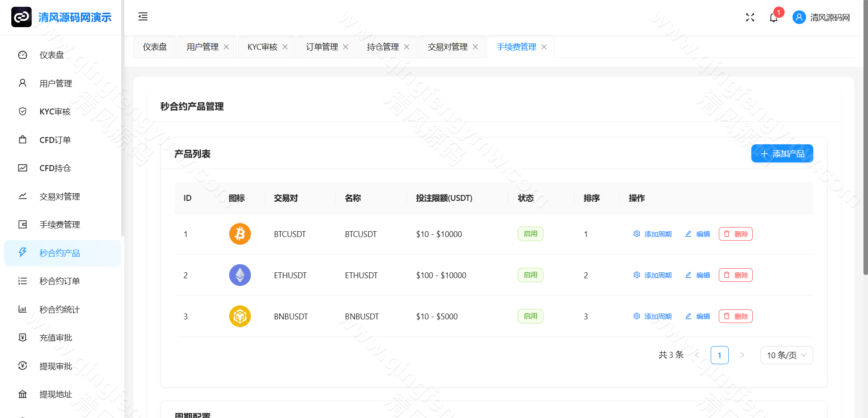Click the Ethereum icon for ETHUSDT
Image resolution: width=868 pixels, height=418 pixels.
[240, 275]
